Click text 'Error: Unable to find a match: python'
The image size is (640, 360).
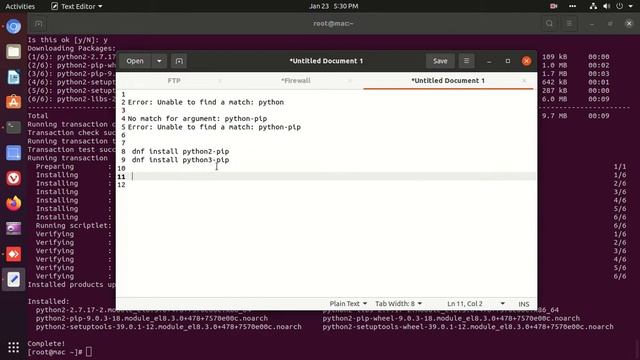click(x=206, y=102)
